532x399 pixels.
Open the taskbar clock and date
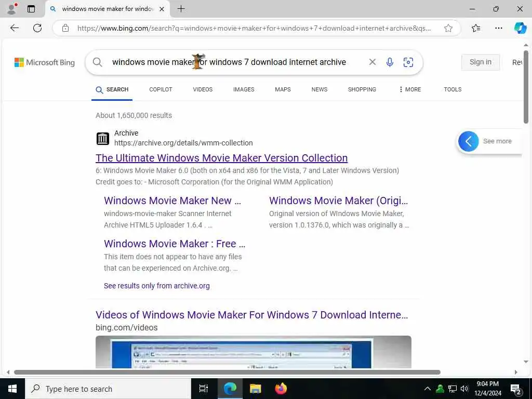point(487,389)
